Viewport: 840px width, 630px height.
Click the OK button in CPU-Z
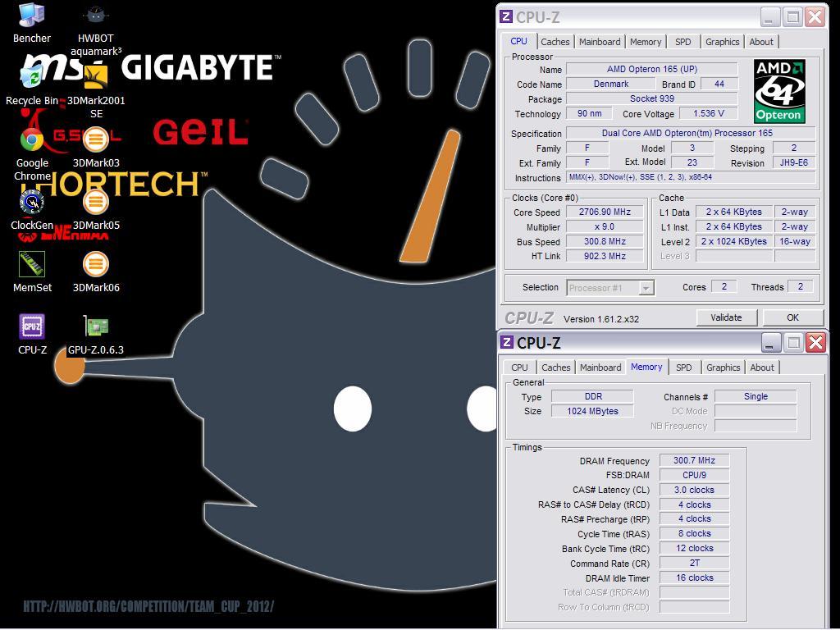click(793, 317)
